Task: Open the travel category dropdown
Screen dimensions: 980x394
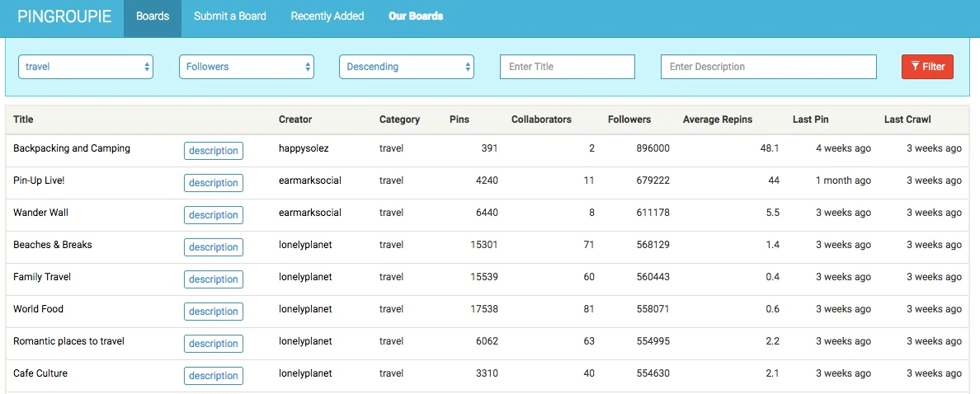Action: [x=86, y=67]
